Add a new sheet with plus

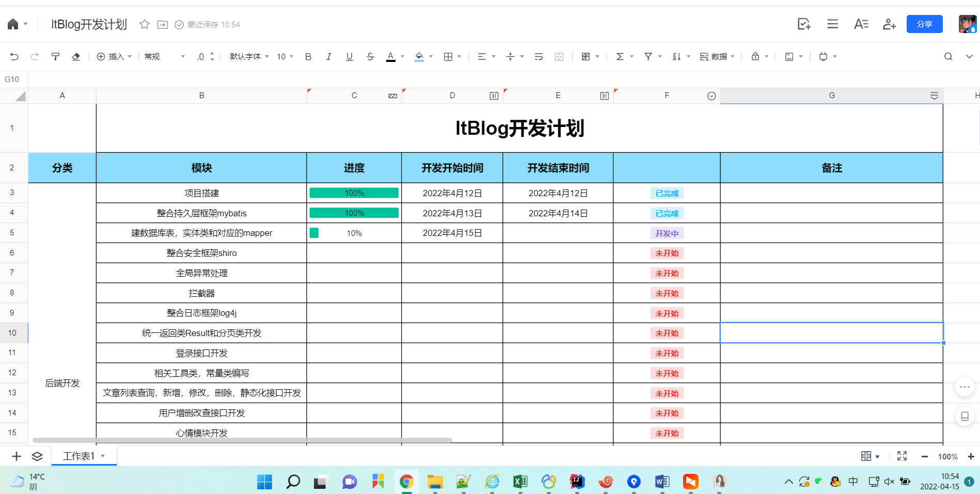17,456
